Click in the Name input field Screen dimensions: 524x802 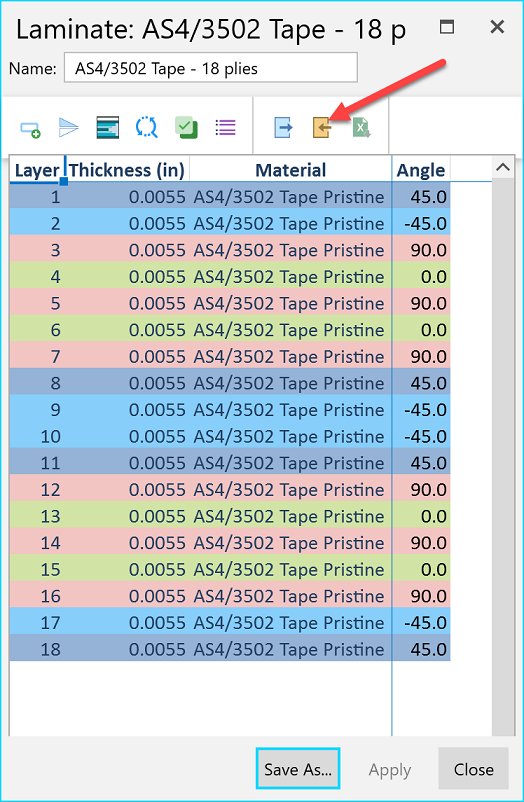click(210, 68)
